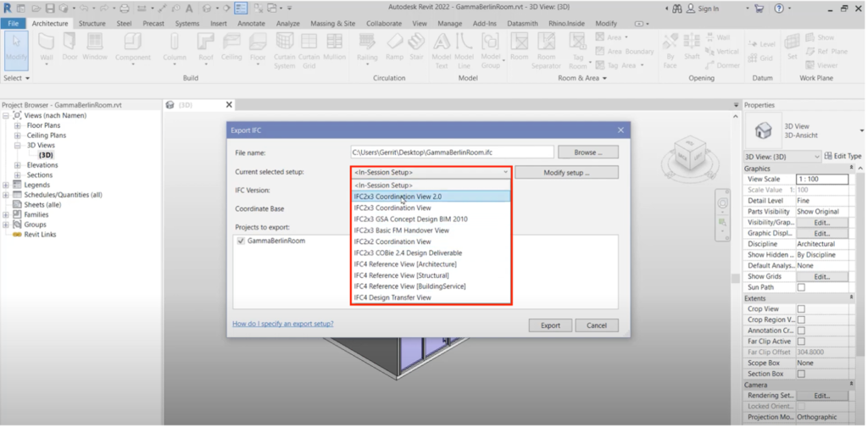868x427 pixels.
Task: Select the Column tool icon
Action: [175, 42]
